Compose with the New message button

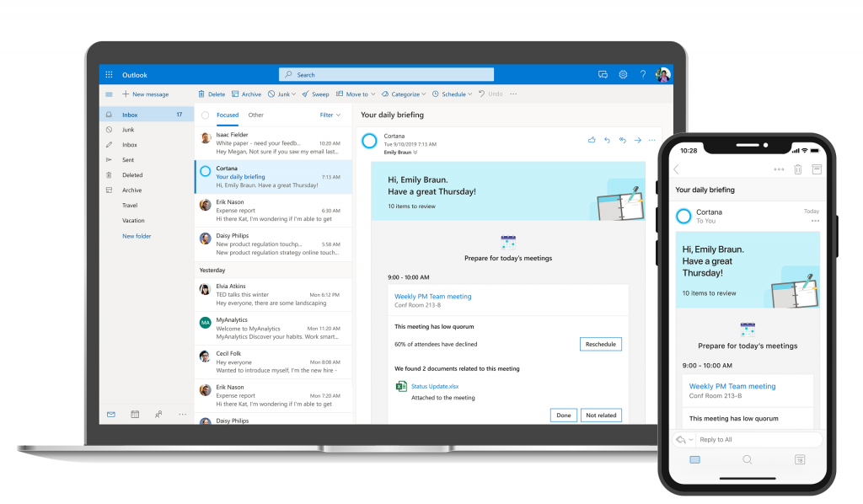[146, 94]
